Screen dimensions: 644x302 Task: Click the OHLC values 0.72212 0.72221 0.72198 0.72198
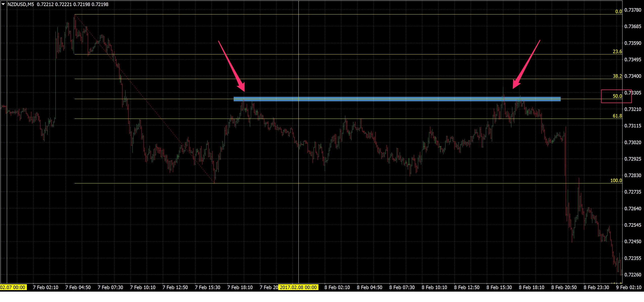(73, 4)
